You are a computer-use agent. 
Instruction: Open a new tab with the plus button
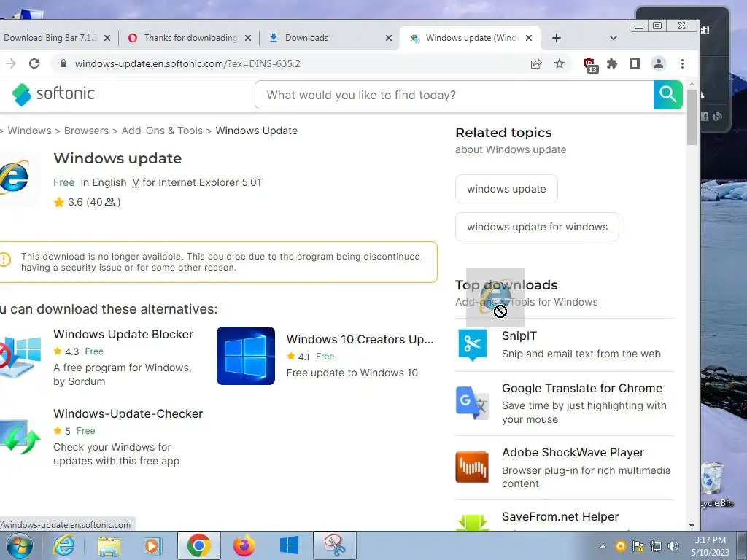point(557,38)
